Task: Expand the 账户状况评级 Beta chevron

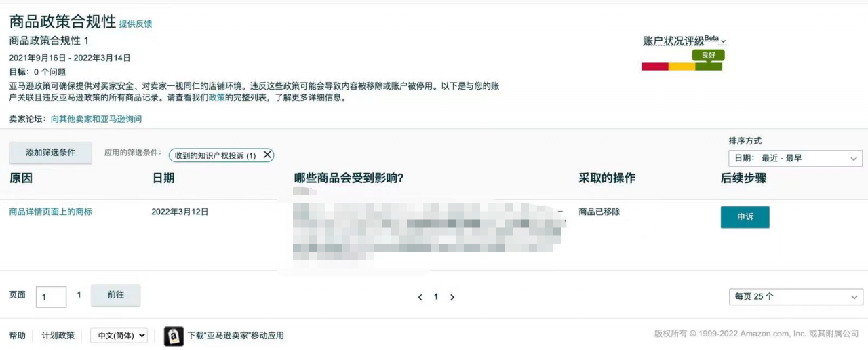Action: [x=724, y=42]
